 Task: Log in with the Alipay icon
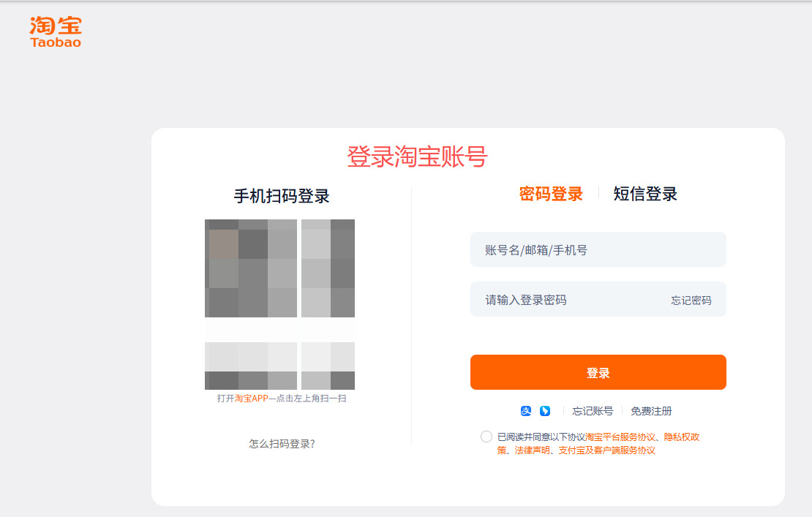pyautogui.click(x=526, y=411)
